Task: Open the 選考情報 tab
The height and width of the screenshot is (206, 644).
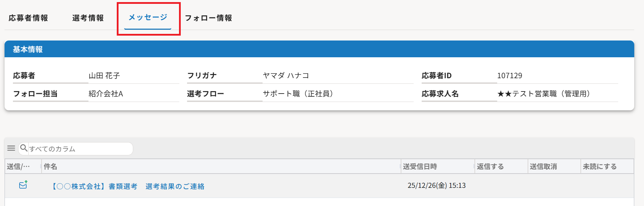Action: coord(88,18)
